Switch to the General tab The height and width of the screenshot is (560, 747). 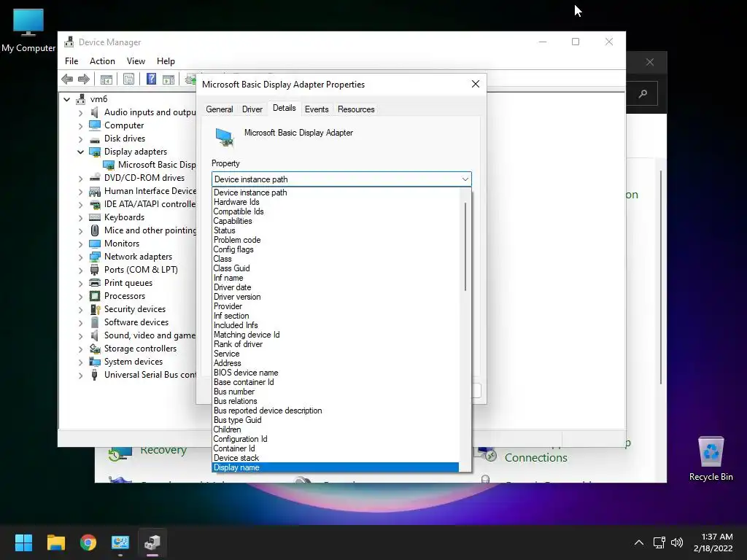point(219,109)
